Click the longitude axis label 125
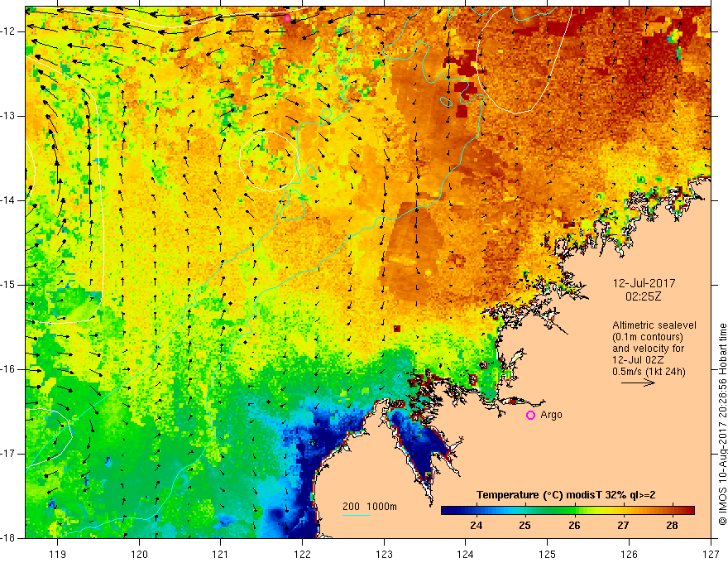 point(548,554)
